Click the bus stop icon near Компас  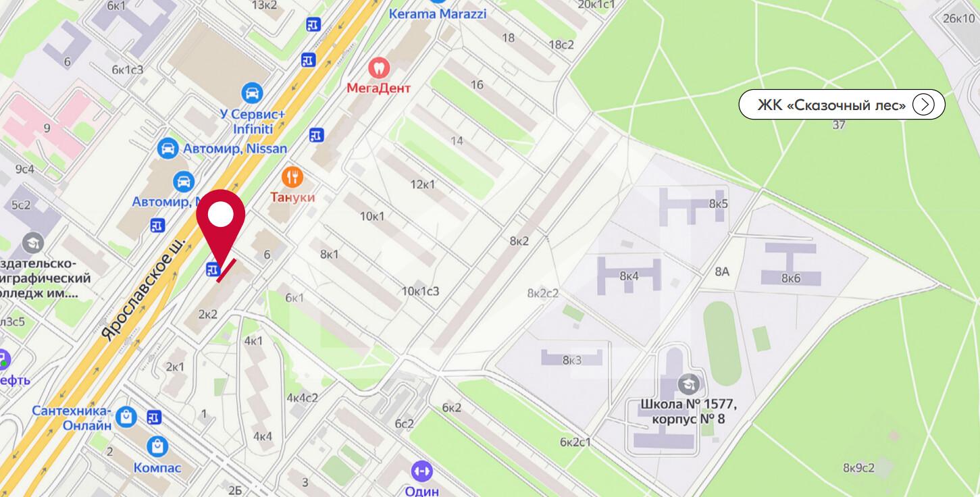(155, 418)
